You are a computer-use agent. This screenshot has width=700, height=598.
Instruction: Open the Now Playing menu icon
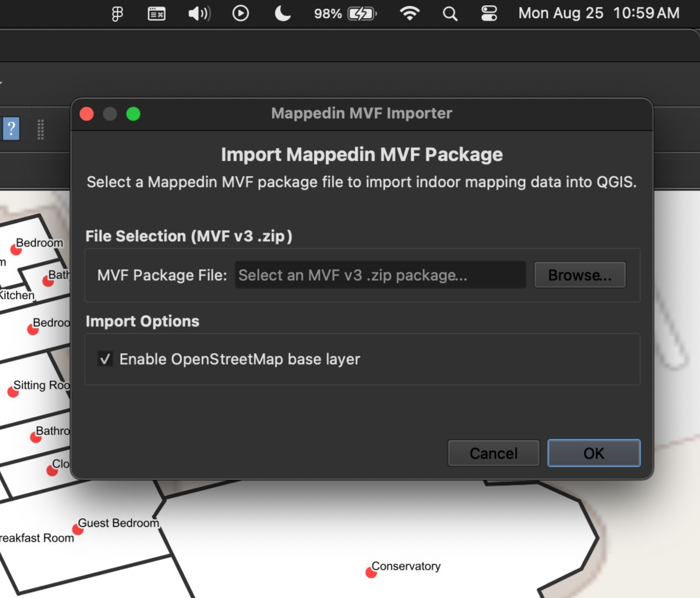coord(240,13)
